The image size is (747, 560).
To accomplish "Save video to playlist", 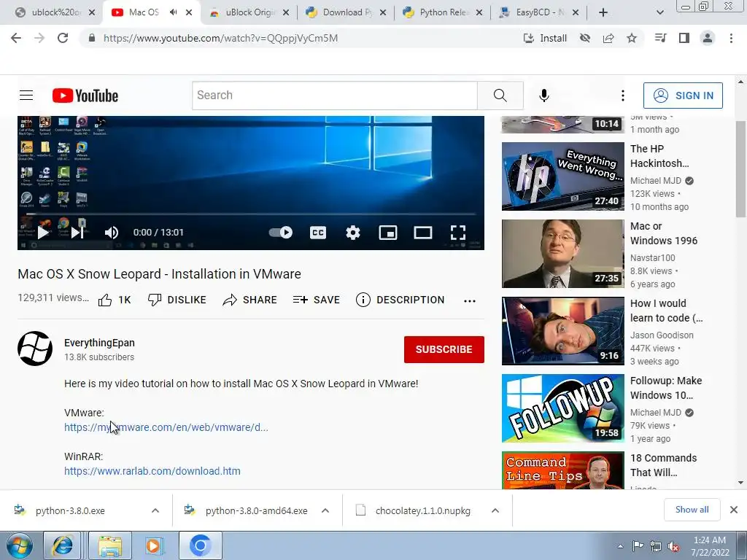I will point(317,300).
